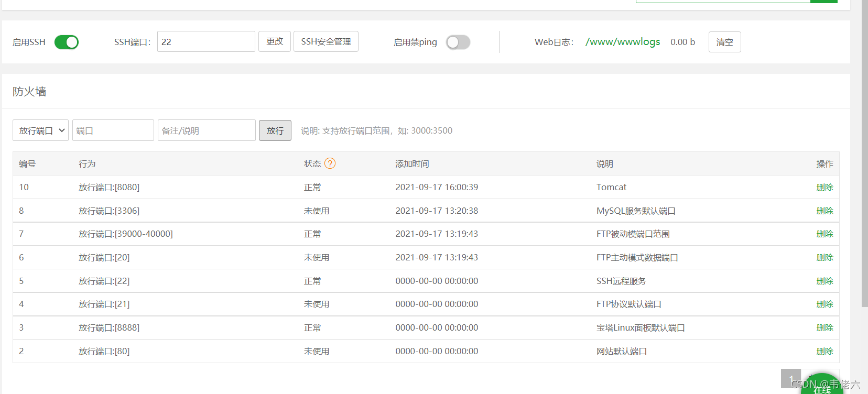The width and height of the screenshot is (868, 394).
Task: Select the 放行端口:[39000-40000] cell
Action: tap(126, 234)
